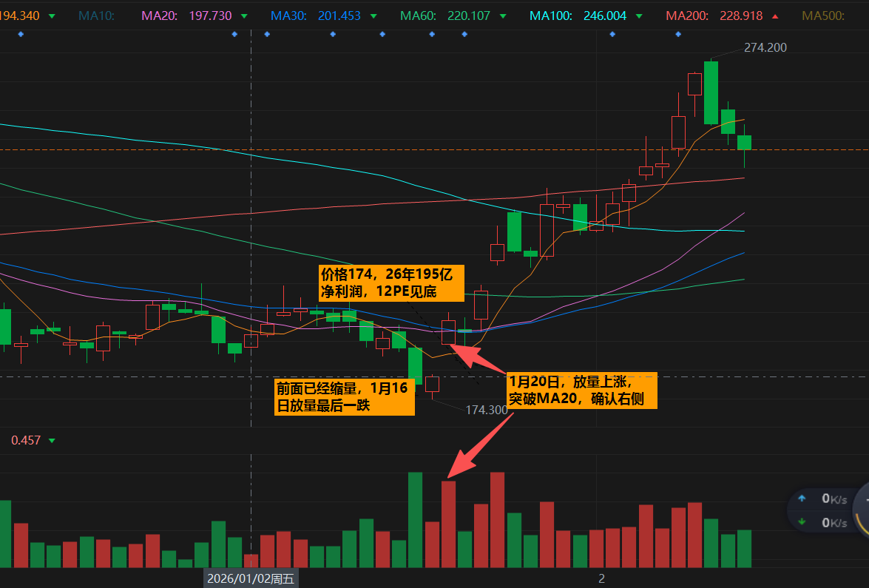Click the 2026/01/02周五 date label on the axis
The height and width of the screenshot is (588, 869).
(251, 579)
